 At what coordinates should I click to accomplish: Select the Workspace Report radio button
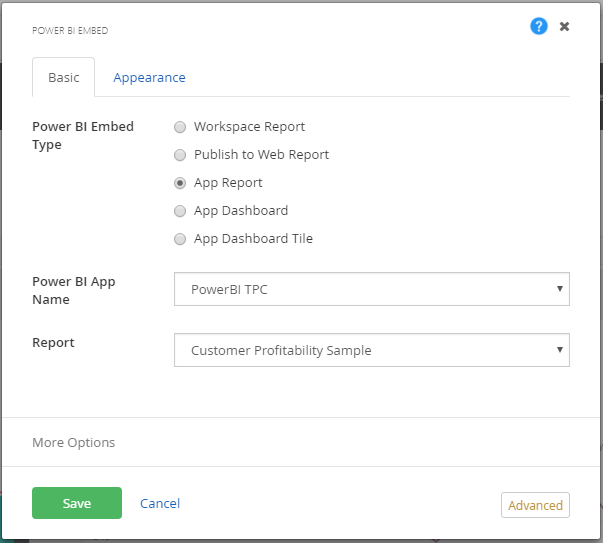click(180, 127)
